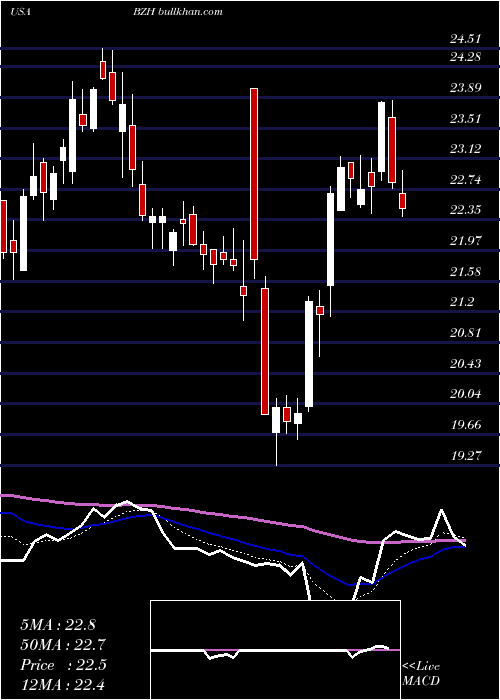Click the 22.74 price label
This screenshot has width=500, height=700.
tap(466, 180)
